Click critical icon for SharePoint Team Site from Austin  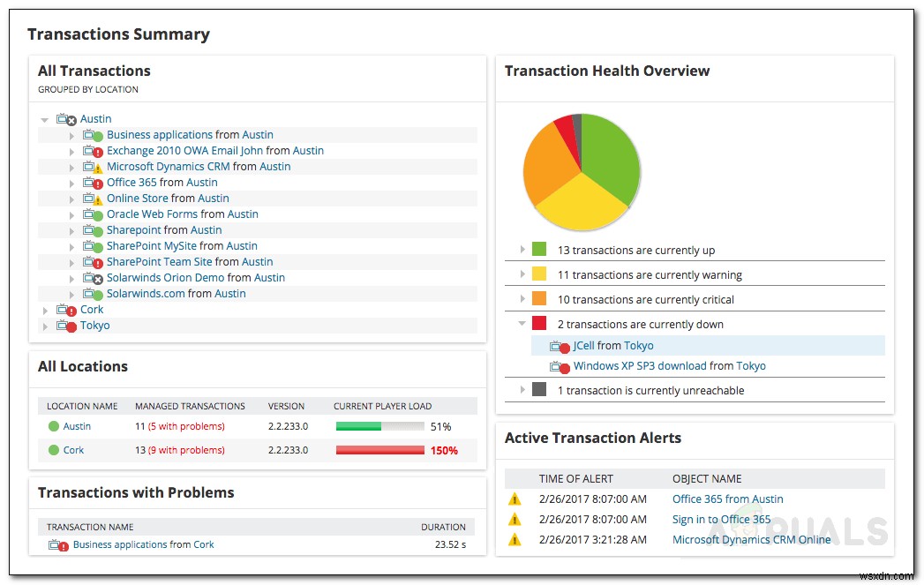[x=93, y=263]
